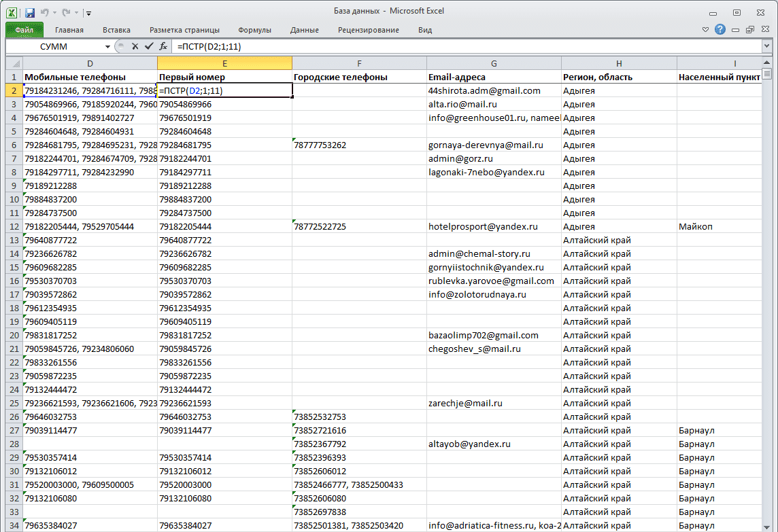Click the Майкоп cell
778x532 pixels.
pos(719,226)
